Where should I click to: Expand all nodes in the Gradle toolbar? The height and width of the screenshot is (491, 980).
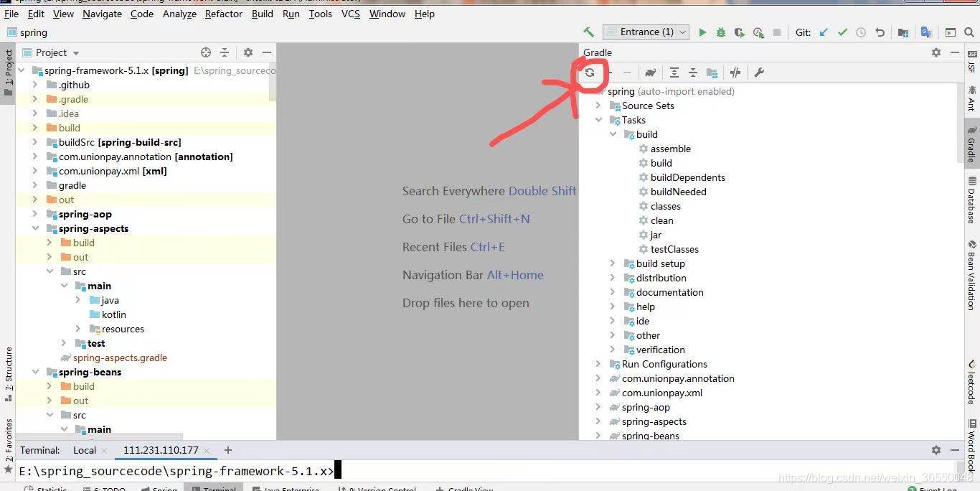674,73
